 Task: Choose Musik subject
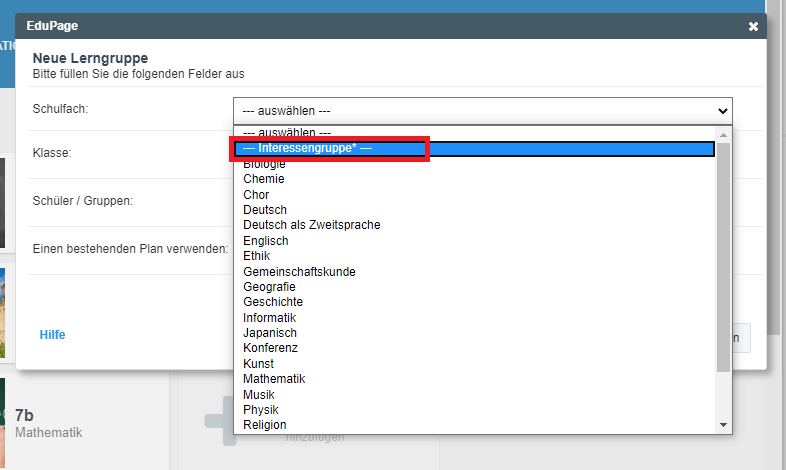(x=475, y=395)
